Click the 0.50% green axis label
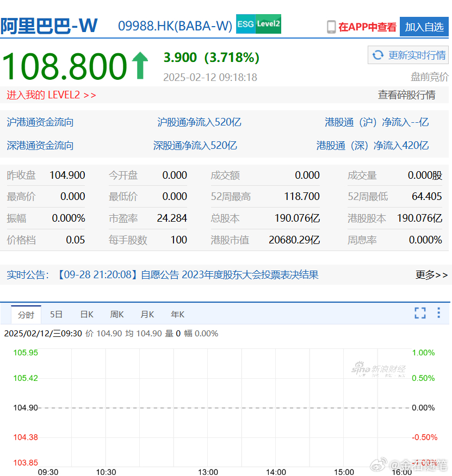The image size is (452, 476). pyautogui.click(x=423, y=378)
